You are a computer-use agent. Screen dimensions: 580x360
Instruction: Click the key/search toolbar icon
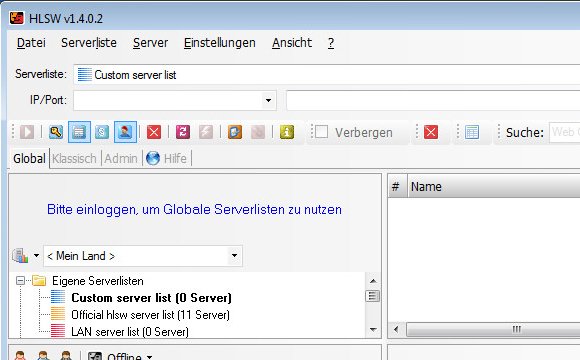click(56, 132)
